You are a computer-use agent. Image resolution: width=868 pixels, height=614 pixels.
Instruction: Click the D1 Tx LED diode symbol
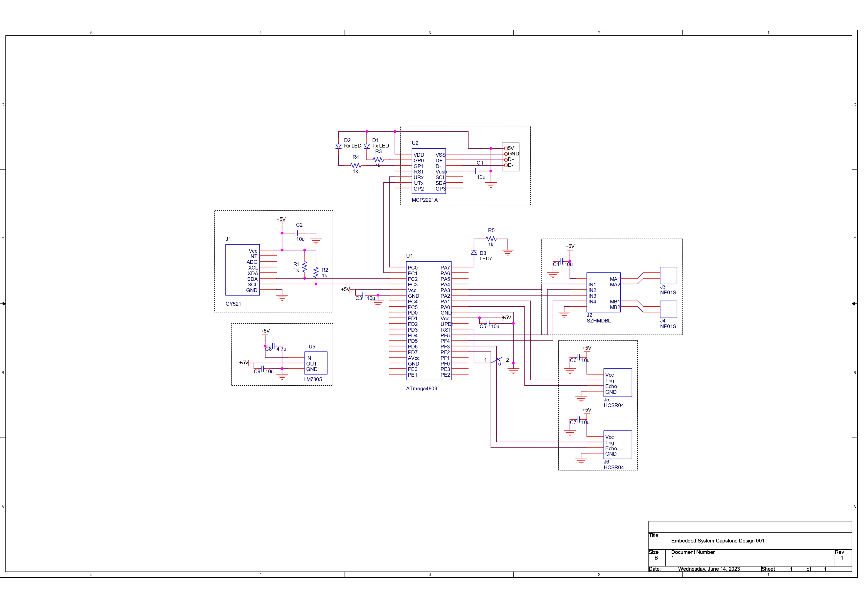367,146
